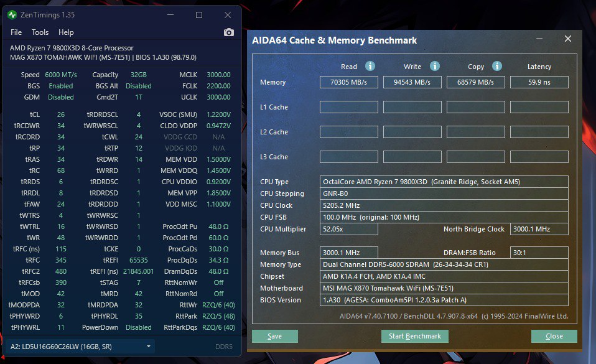
Task: Click the CPU Clock 5205.2 MHz field
Action: pos(444,205)
